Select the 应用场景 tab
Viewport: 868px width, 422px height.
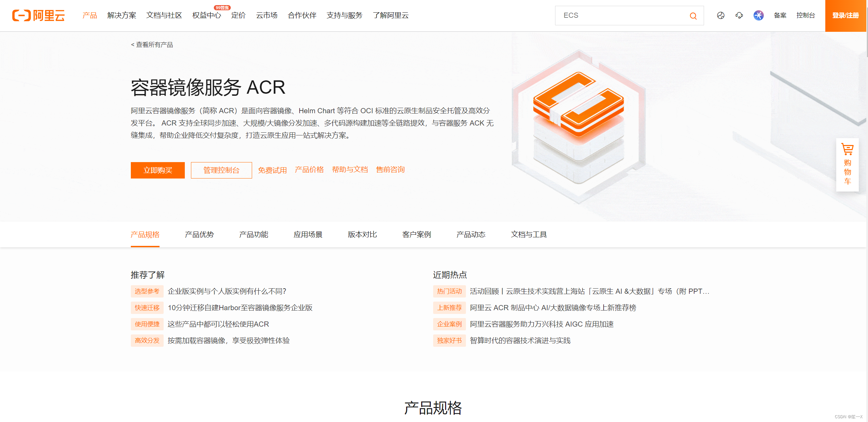click(308, 235)
